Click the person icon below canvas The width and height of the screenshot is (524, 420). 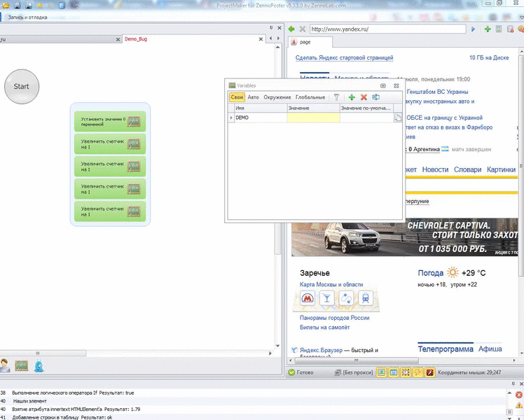(5, 365)
